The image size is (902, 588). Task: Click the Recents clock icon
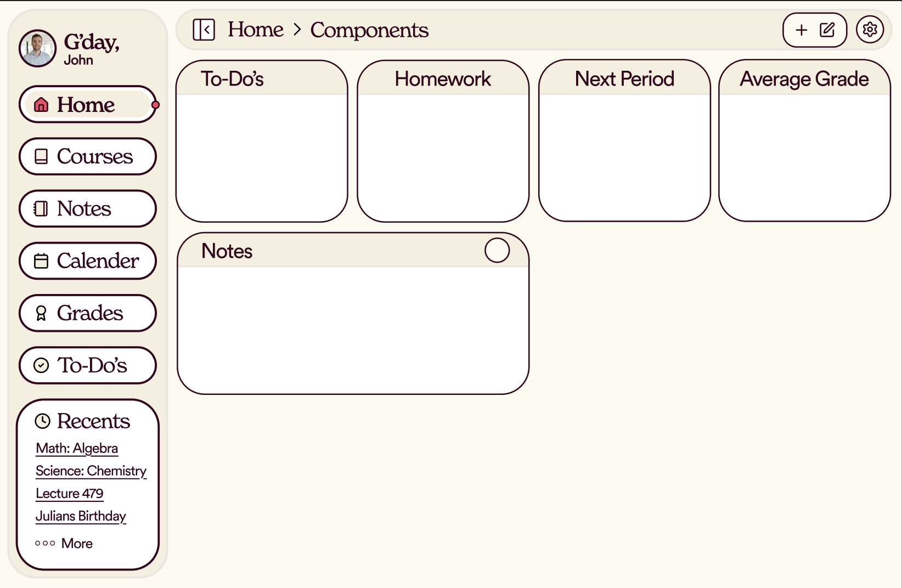42,421
